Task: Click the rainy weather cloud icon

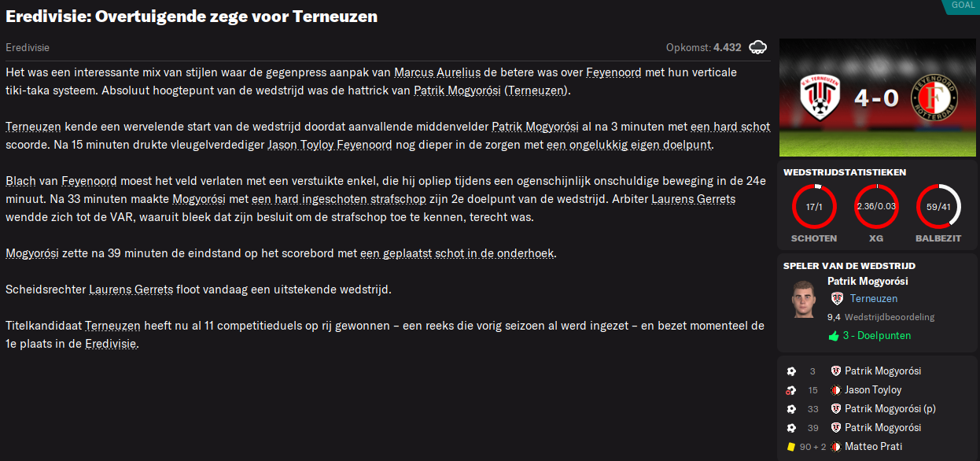Action: pyautogui.click(x=758, y=47)
